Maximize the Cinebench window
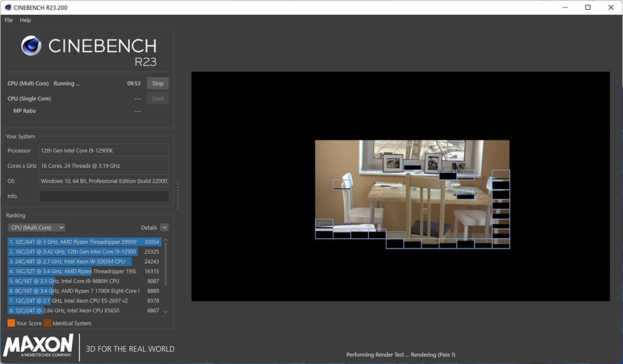Image resolution: width=623 pixels, height=364 pixels. point(587,7)
